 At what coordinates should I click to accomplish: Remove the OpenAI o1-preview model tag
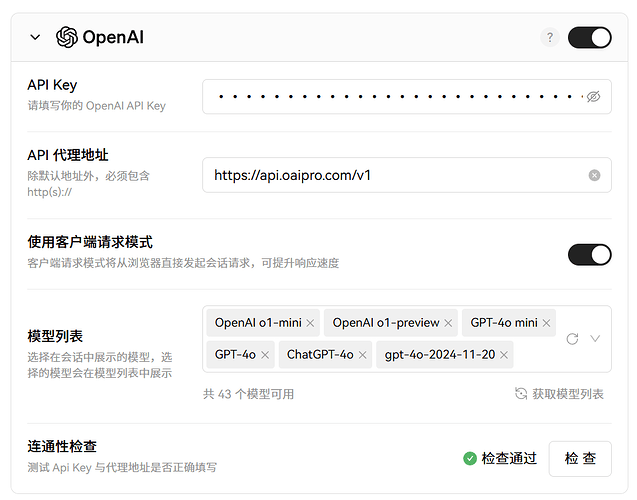coord(448,323)
